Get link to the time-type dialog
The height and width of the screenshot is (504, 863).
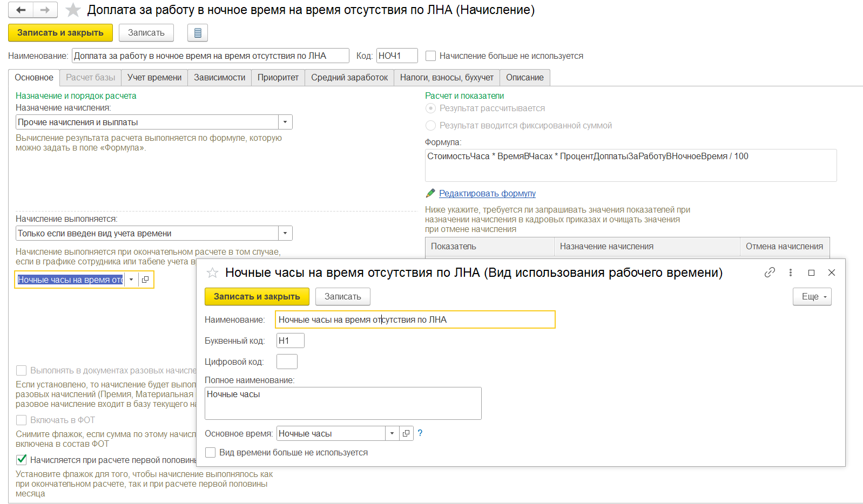click(770, 273)
